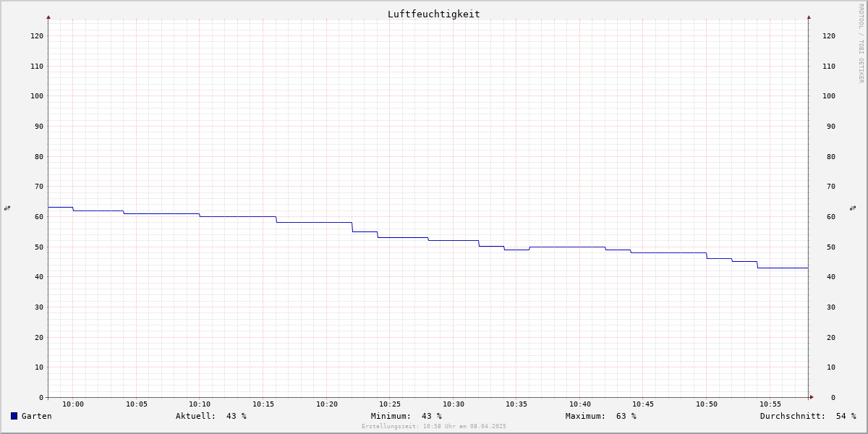Click the 120 label on the right y-axis
This screenshot has height=434, width=868.
pos(829,35)
